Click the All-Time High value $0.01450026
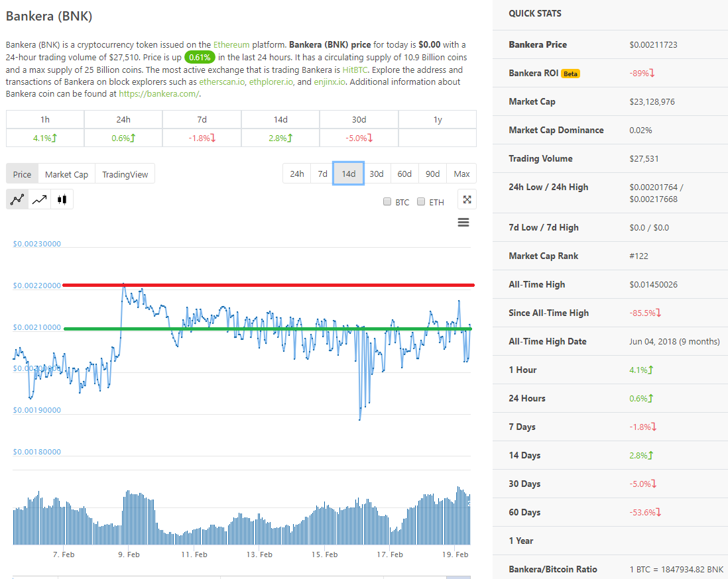Viewport: 728px width, 579px height. point(653,284)
